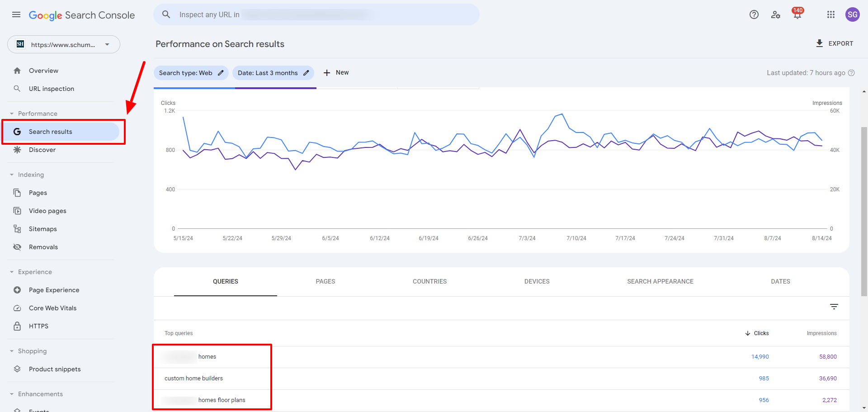Click plus icon to add new filter
The height and width of the screenshot is (412, 868).
327,73
